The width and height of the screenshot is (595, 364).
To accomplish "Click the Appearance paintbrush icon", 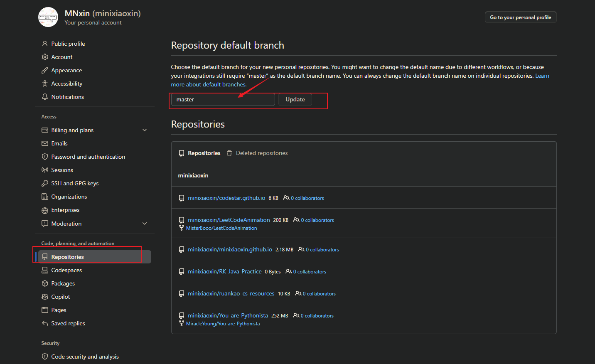I will click(x=45, y=70).
